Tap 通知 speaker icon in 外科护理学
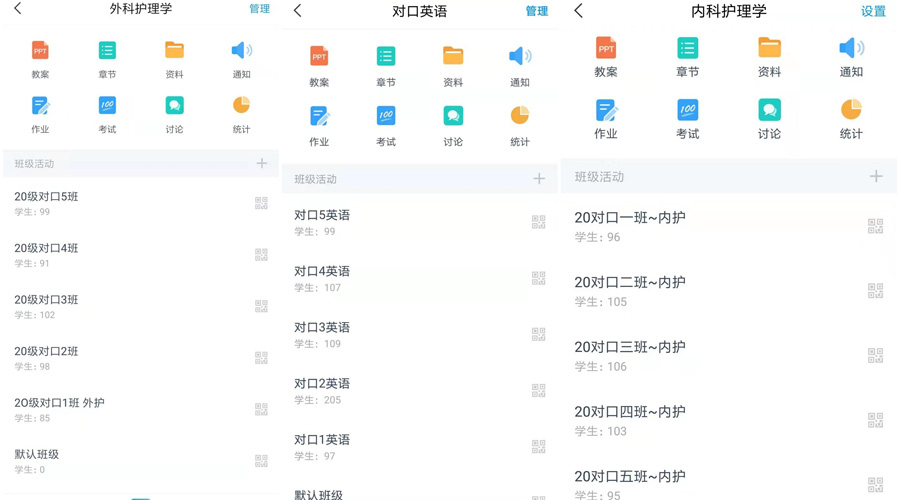Image resolution: width=900 pixels, height=500 pixels. pyautogui.click(x=241, y=51)
